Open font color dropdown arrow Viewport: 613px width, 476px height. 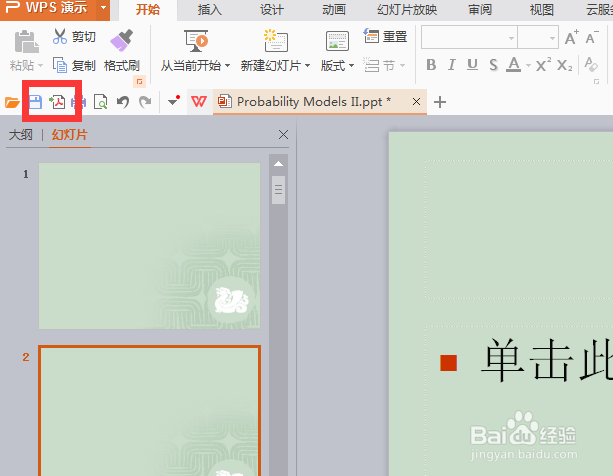(x=528, y=65)
